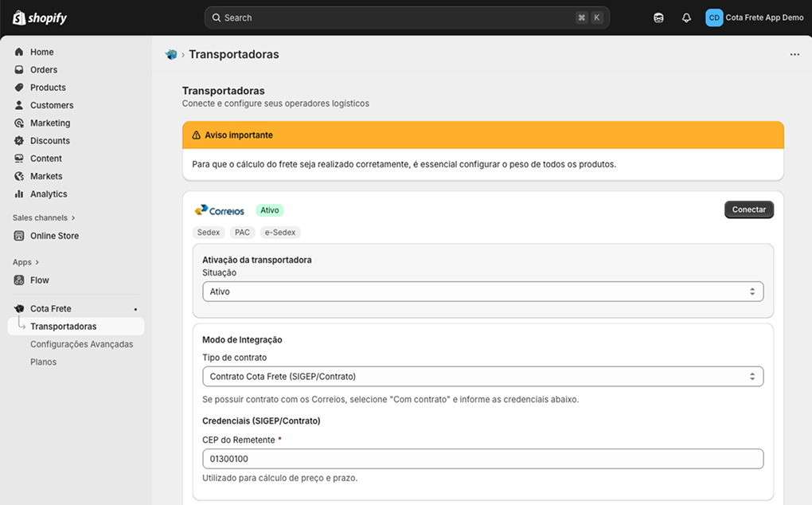
Task: Select the Markets icon
Action: 19,176
